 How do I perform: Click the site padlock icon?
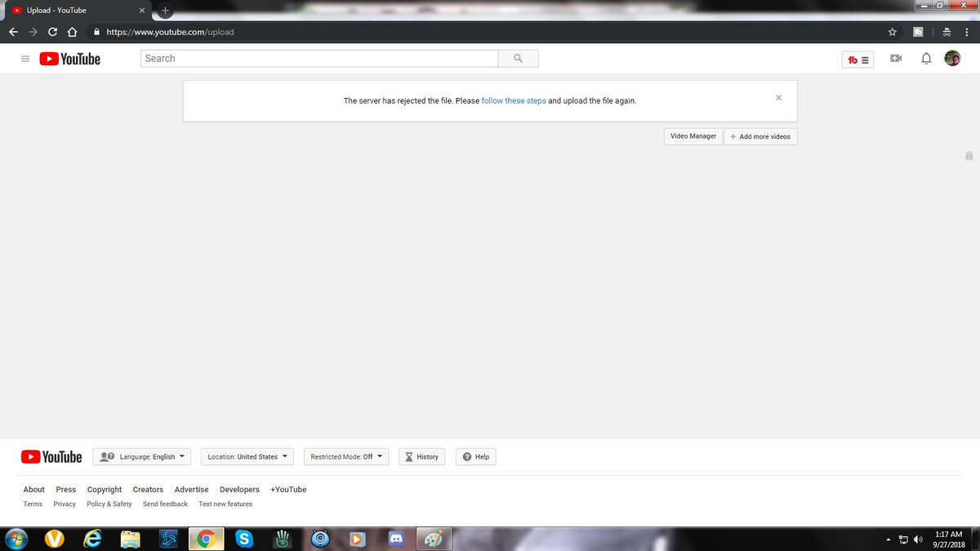[x=96, y=32]
